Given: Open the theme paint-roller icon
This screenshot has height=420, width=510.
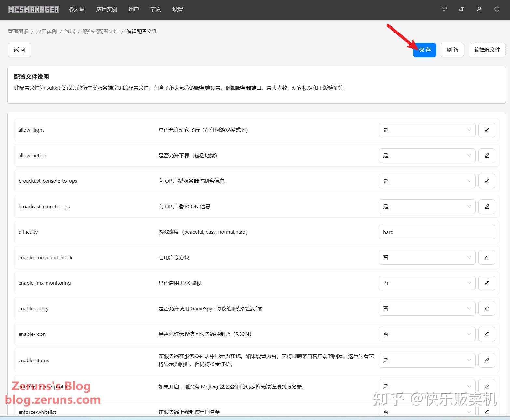Looking at the screenshot, I should pos(444,9).
